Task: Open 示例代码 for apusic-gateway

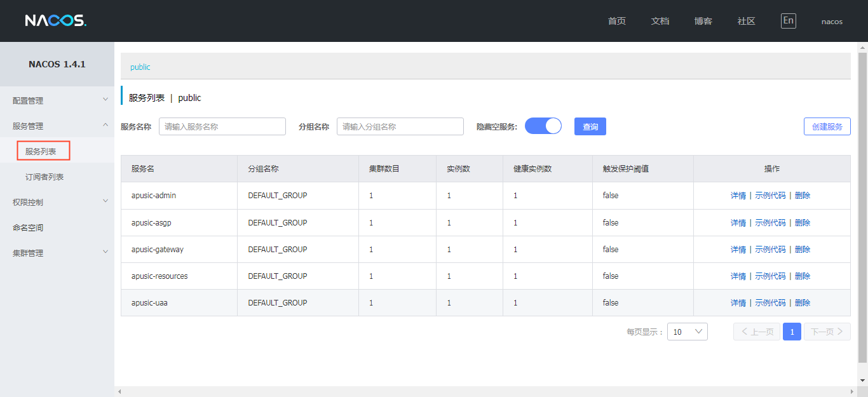Action: [x=770, y=250]
